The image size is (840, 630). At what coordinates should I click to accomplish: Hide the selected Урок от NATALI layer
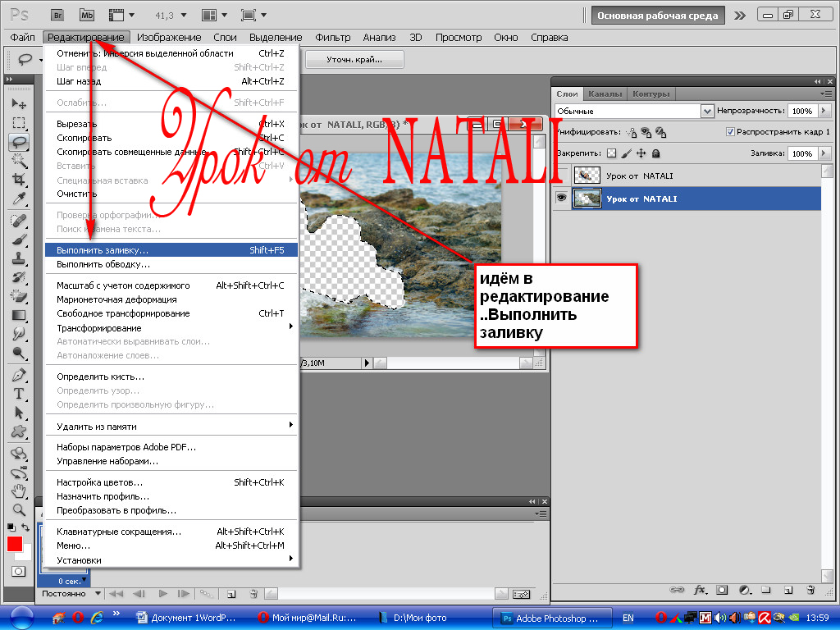tap(562, 199)
